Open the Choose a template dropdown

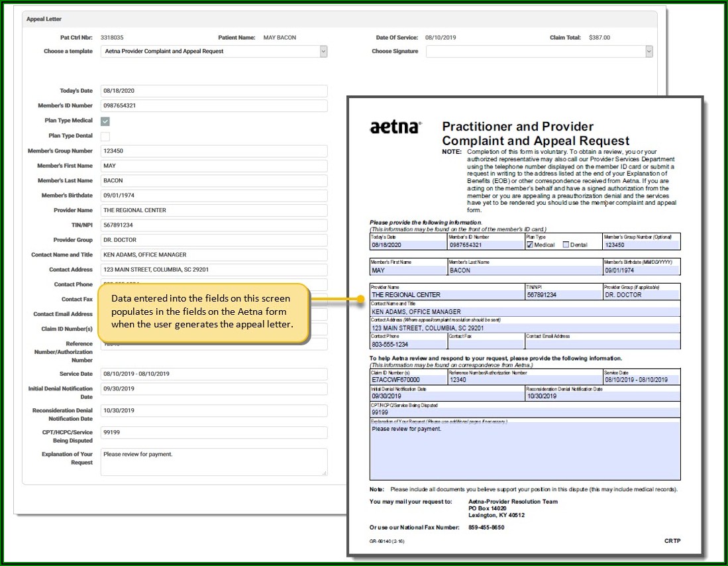(x=214, y=51)
